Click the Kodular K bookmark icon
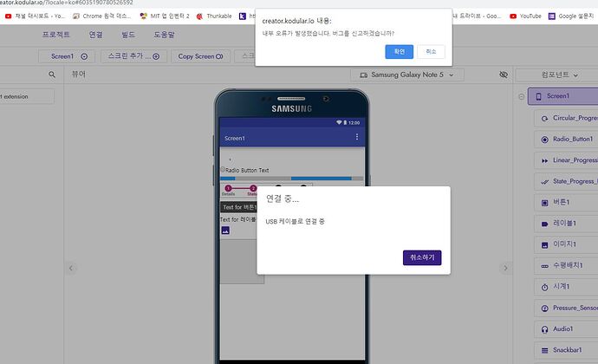Viewport: 598px width, 364px height. [x=243, y=16]
